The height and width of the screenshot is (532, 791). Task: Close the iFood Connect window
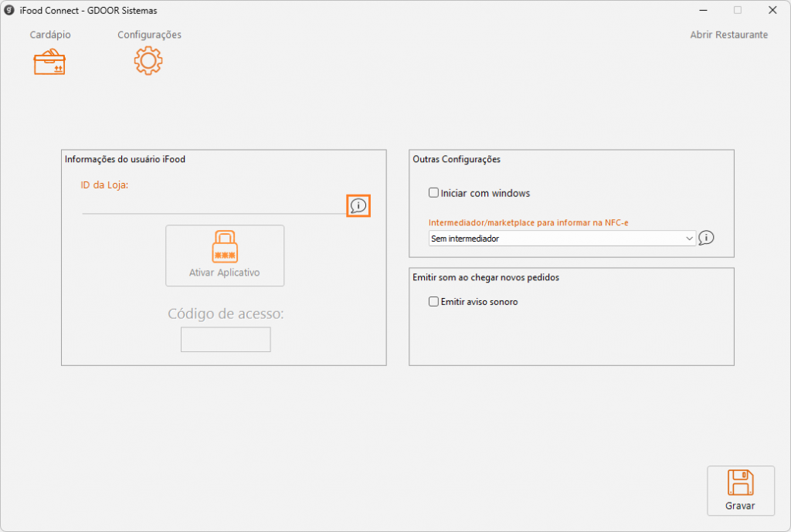(772, 10)
